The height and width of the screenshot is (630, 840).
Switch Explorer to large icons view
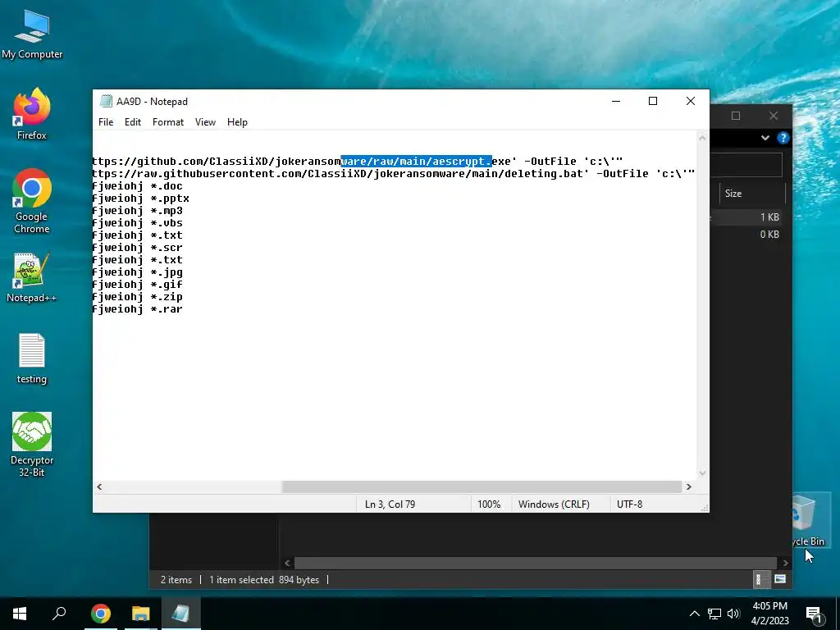tap(780, 579)
